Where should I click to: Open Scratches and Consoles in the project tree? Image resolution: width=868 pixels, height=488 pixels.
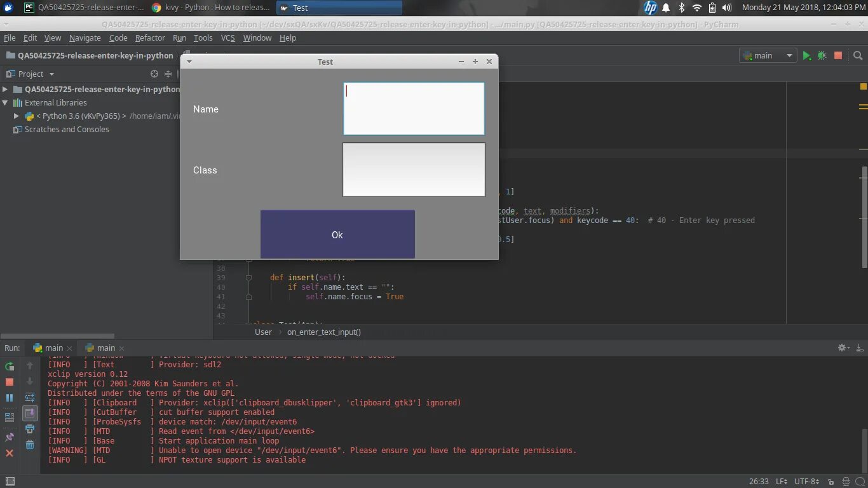[x=67, y=129]
